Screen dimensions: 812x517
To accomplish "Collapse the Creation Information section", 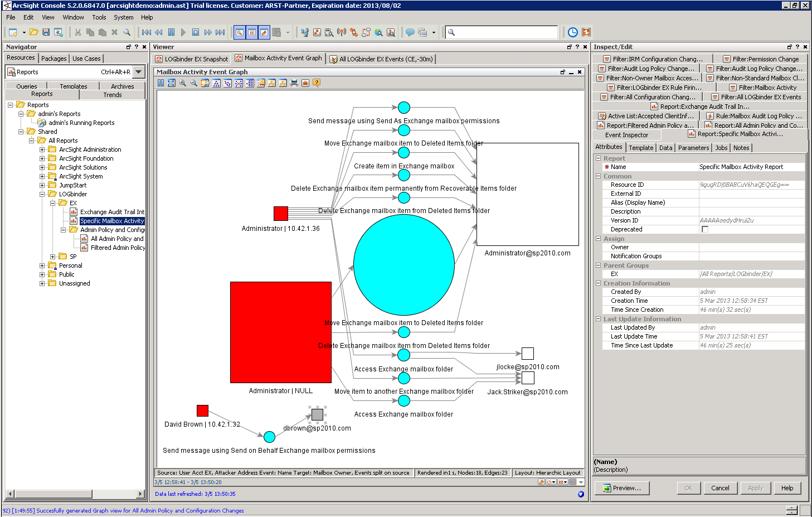I will [598, 283].
